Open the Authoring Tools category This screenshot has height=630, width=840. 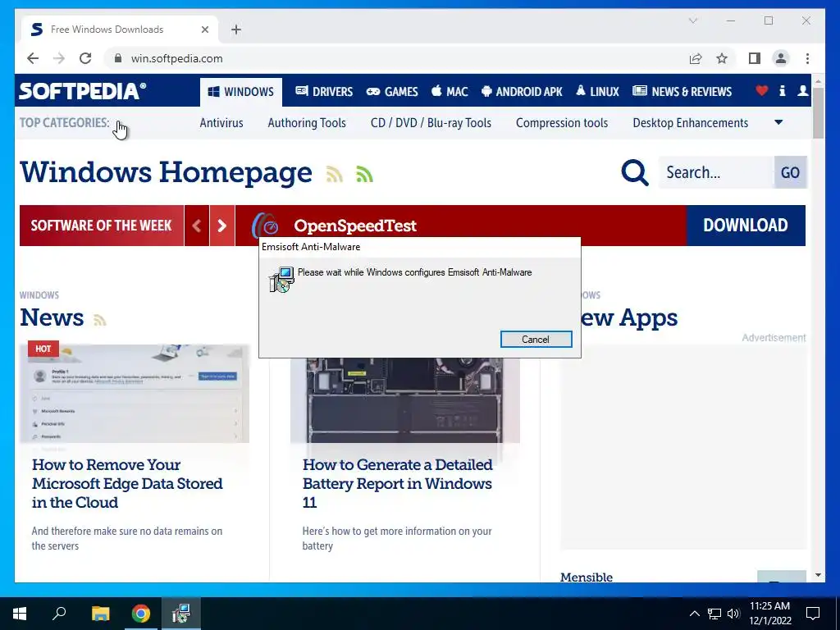coord(307,123)
